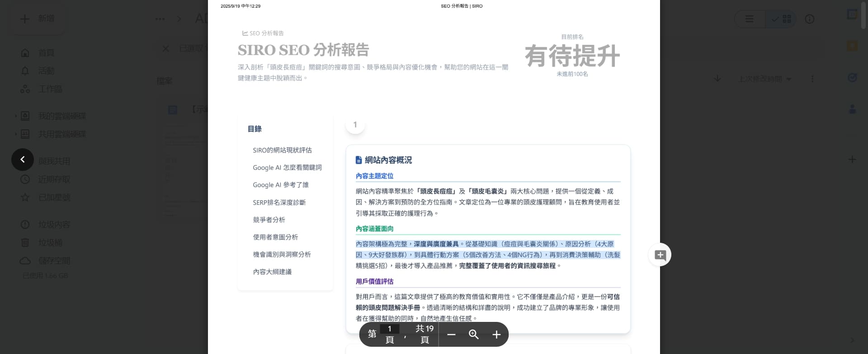Viewport: 868px width, 354px height.
Task: Open 近期存取 in the sidebar
Action: (54, 179)
